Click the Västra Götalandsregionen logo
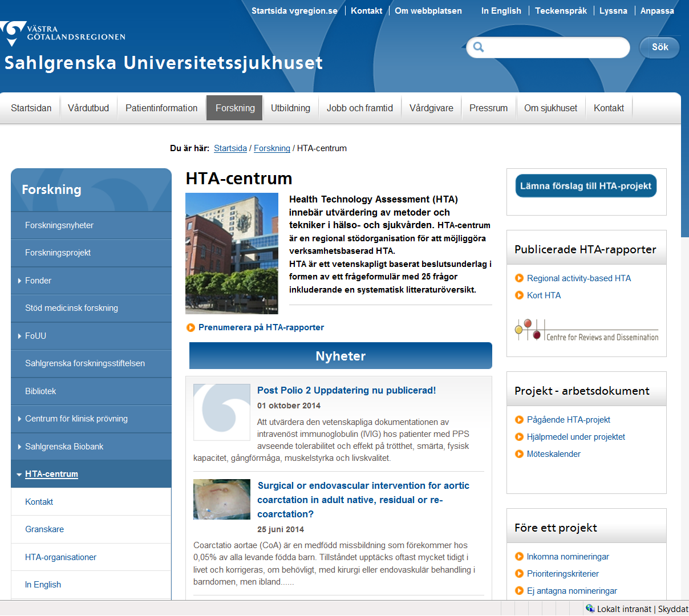This screenshot has width=689, height=616. click(63, 33)
